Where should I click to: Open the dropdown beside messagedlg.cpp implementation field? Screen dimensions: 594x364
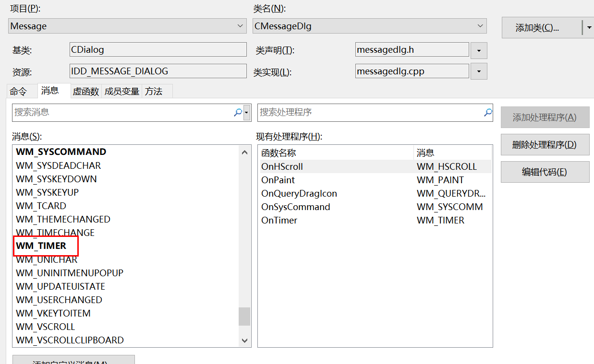click(479, 71)
